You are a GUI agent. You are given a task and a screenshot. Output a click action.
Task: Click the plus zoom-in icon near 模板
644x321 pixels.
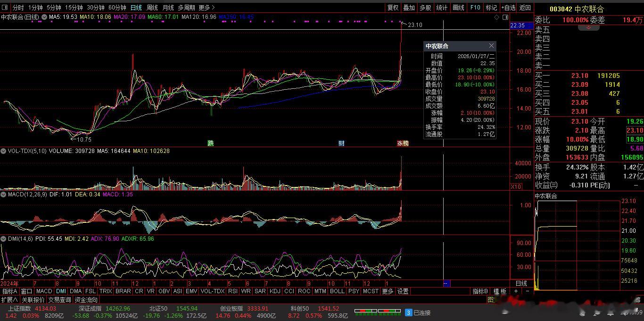click(516, 291)
